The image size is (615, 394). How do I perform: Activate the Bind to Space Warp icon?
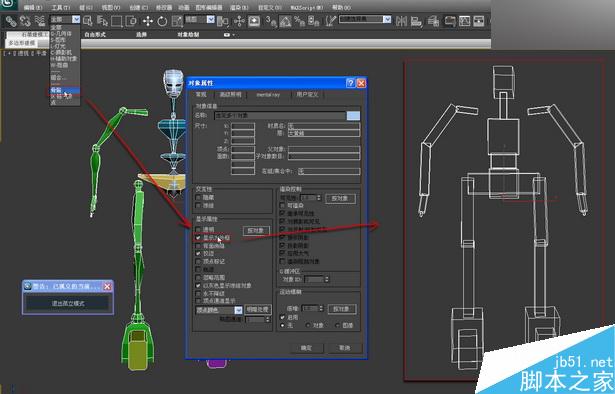point(40,21)
